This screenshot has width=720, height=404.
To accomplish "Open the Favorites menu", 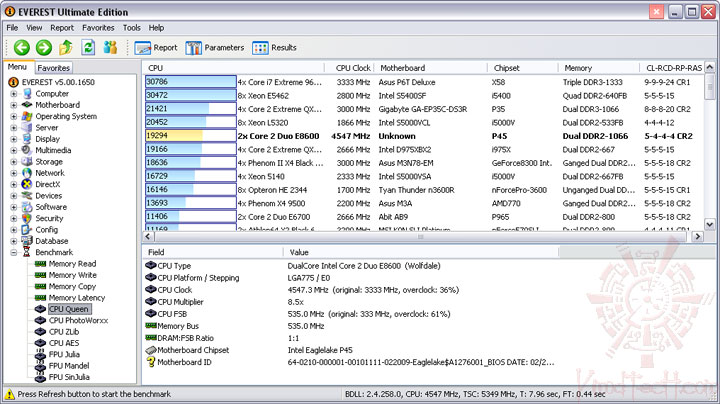I will click(98, 28).
